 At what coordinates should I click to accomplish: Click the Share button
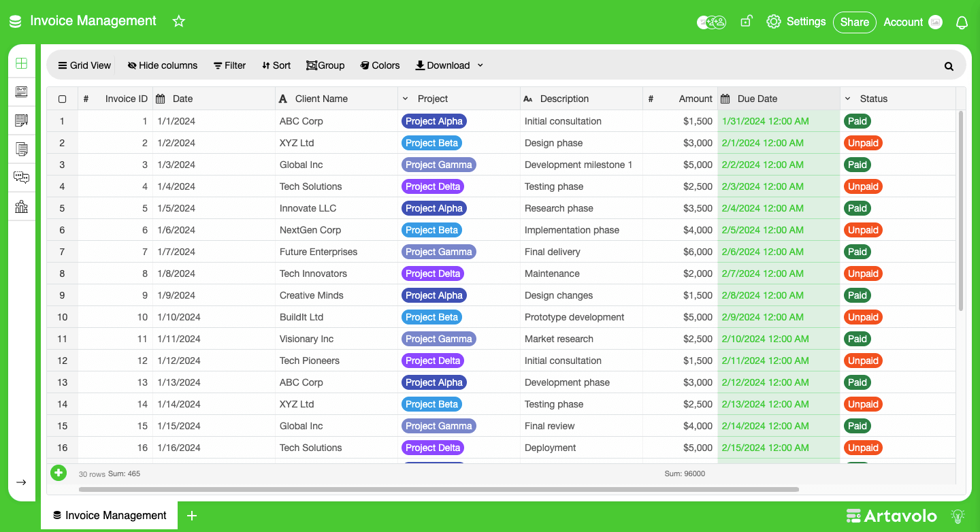click(x=854, y=22)
